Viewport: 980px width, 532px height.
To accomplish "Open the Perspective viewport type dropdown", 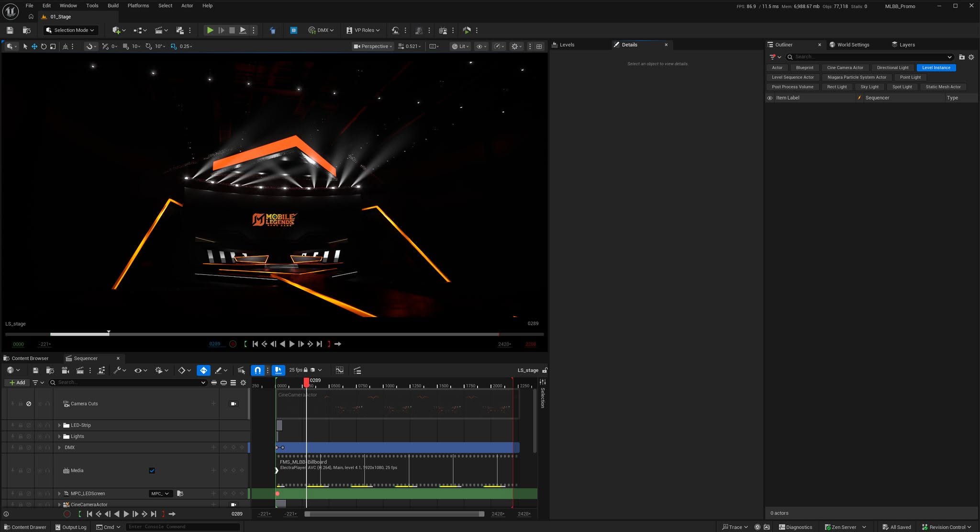I will (373, 46).
